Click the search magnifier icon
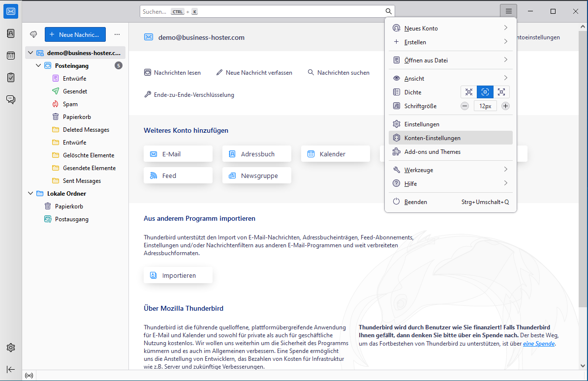This screenshot has width=588, height=381. [389, 12]
